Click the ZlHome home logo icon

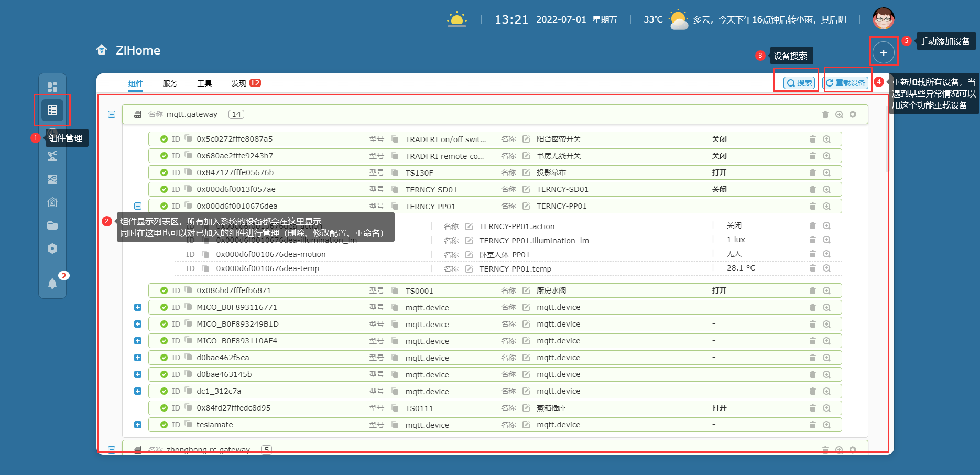(102, 50)
